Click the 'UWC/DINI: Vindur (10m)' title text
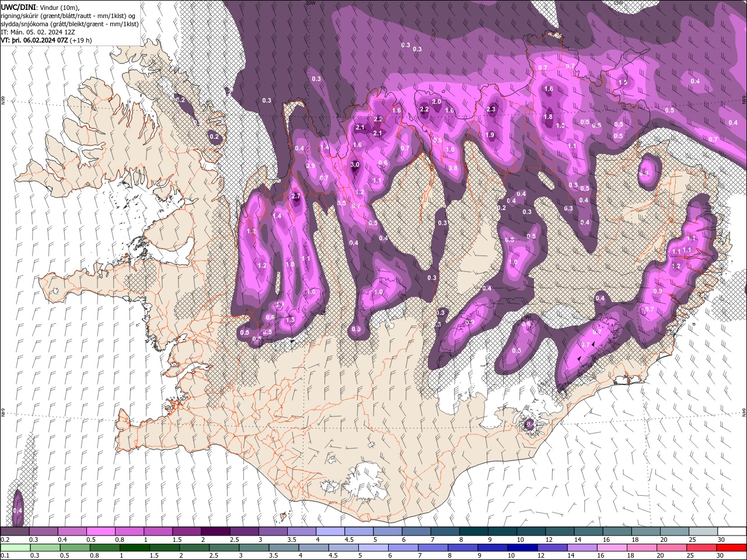Screen dimensions: 747x560 pos(40,7)
